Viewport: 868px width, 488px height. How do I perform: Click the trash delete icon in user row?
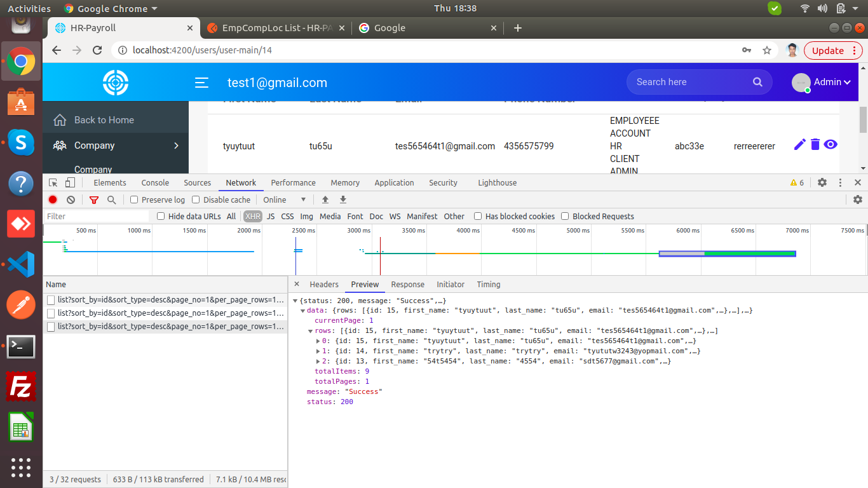tap(815, 145)
